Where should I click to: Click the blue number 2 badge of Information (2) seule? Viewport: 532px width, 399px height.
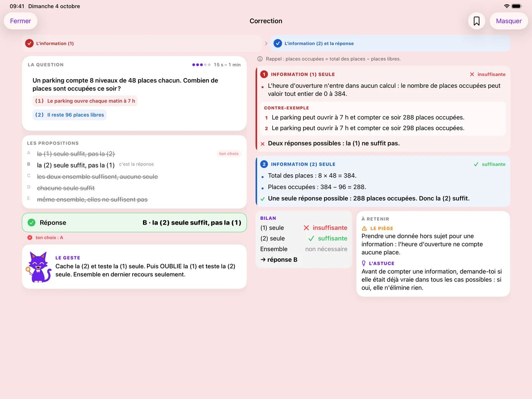(264, 164)
